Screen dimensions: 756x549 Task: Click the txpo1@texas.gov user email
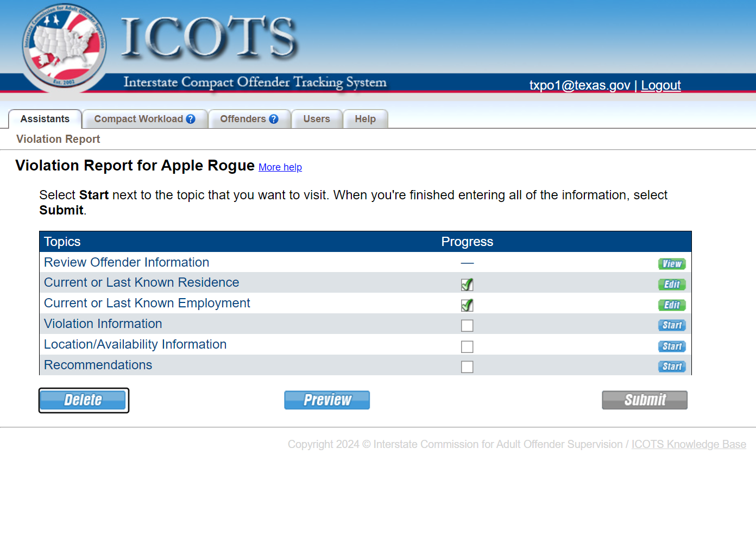pyautogui.click(x=580, y=85)
